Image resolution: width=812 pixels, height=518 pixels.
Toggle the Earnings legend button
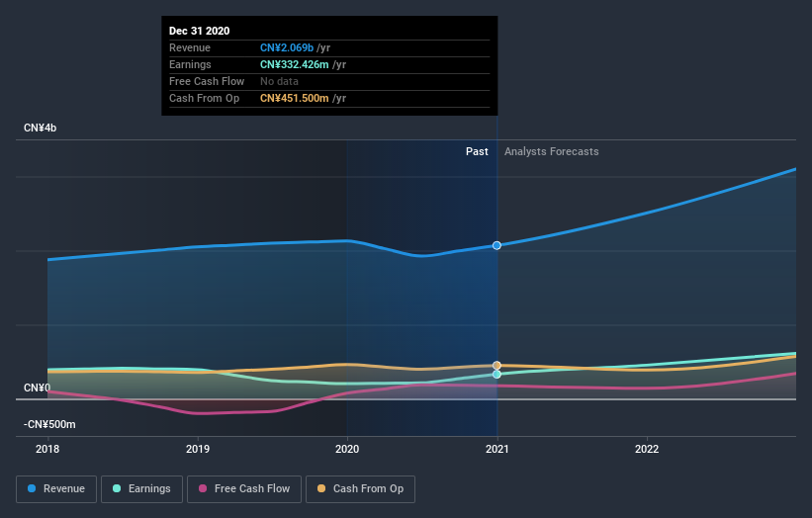(141, 489)
